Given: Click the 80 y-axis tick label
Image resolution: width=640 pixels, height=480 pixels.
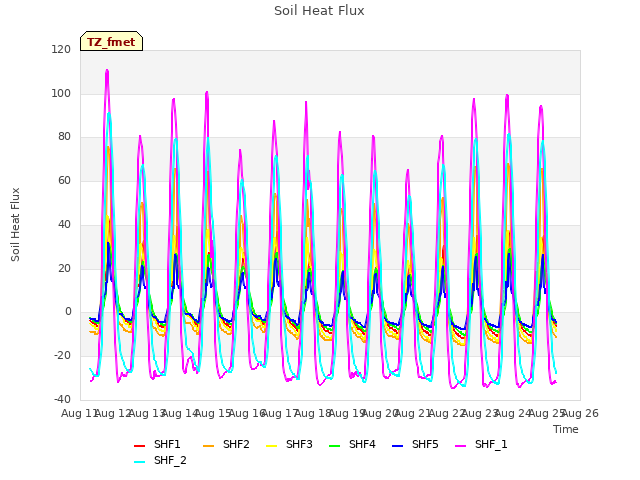Looking at the screenshot, I should pyautogui.click(x=64, y=137).
